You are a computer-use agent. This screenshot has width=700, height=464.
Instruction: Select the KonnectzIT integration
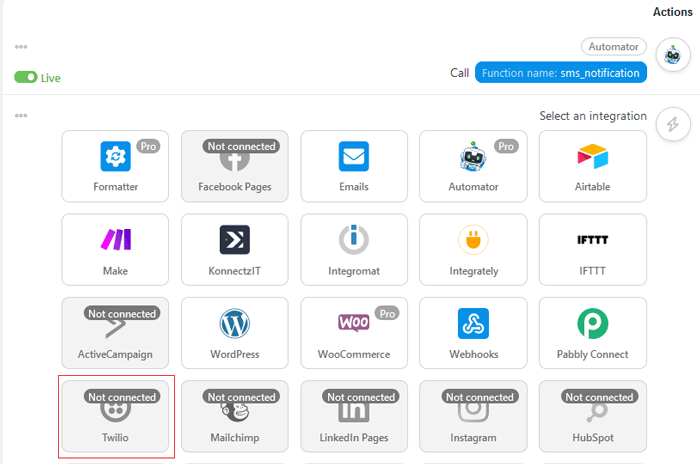tap(235, 250)
